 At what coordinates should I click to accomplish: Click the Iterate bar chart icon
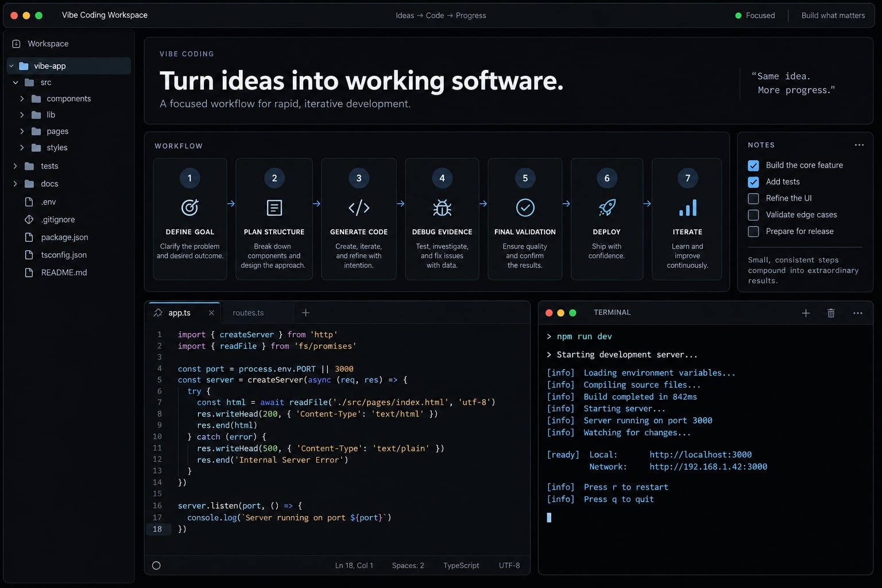click(x=688, y=207)
